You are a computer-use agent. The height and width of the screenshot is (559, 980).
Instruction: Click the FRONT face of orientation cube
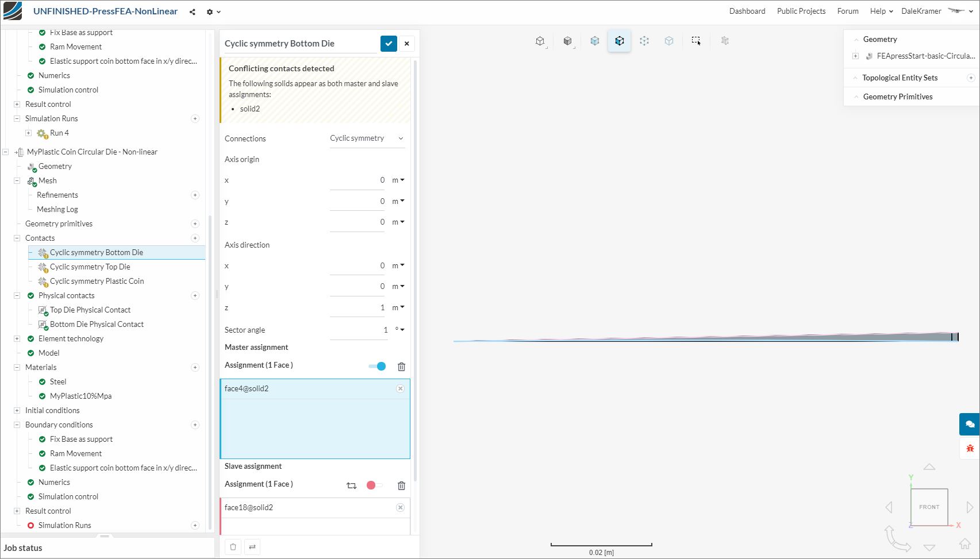929,507
